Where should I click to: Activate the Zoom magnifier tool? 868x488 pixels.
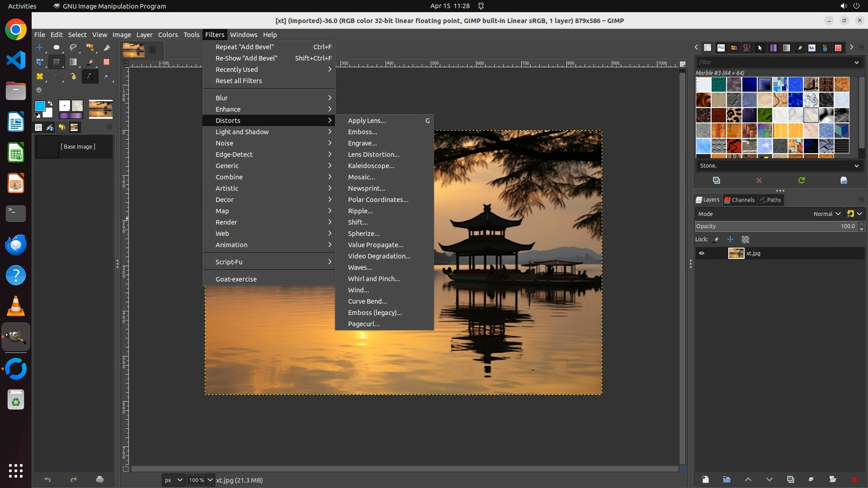pyautogui.click(x=39, y=91)
